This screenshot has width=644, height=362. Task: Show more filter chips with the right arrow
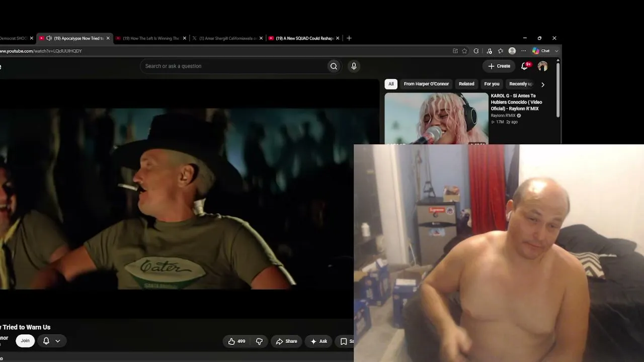[542, 84]
